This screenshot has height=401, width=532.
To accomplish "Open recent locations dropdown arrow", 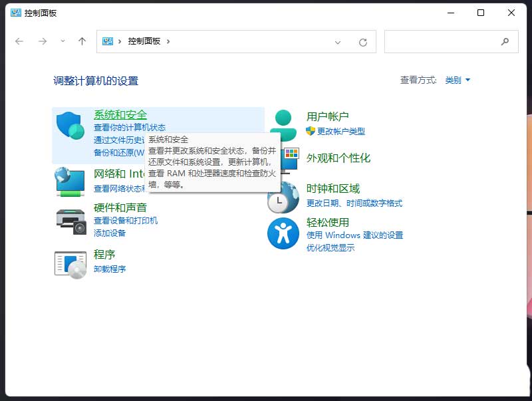I will 63,41.
